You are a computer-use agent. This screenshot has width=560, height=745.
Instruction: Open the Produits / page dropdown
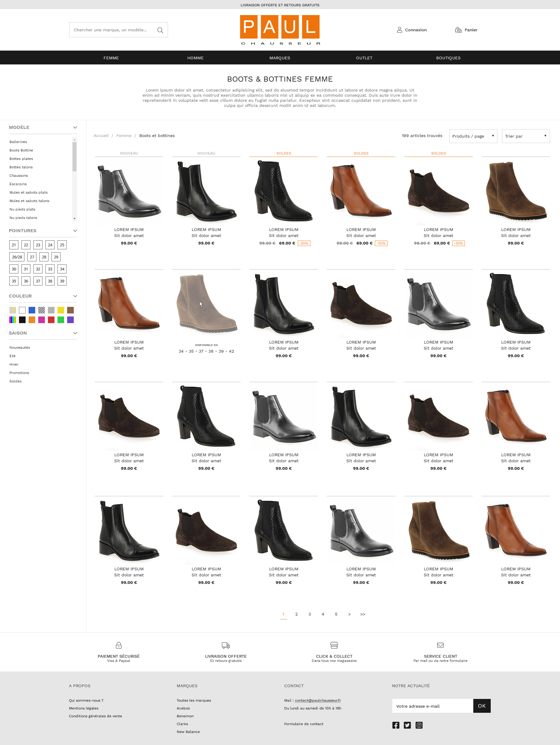[x=473, y=136]
